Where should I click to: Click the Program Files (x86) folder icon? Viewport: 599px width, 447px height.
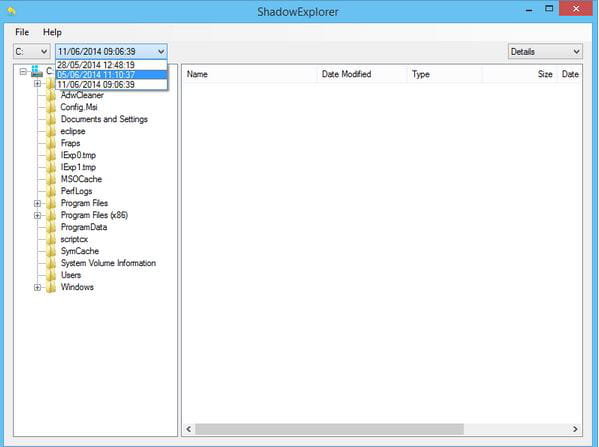point(51,215)
